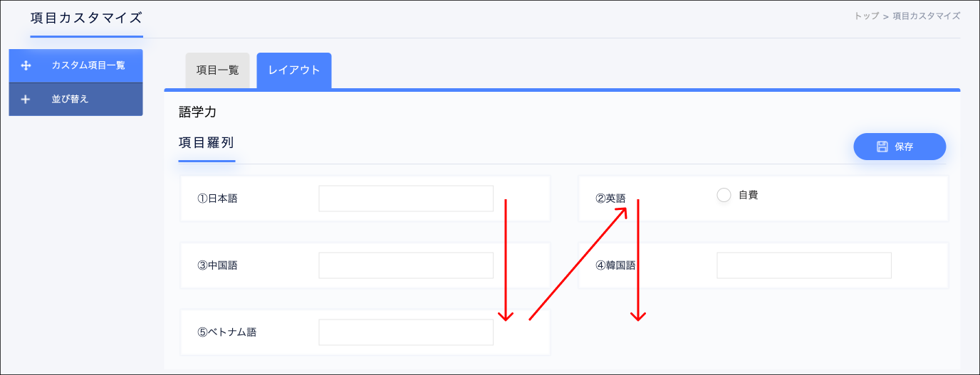This screenshot has height=375, width=980.
Task: Focus the ①日本語 text field
Action: [405, 199]
